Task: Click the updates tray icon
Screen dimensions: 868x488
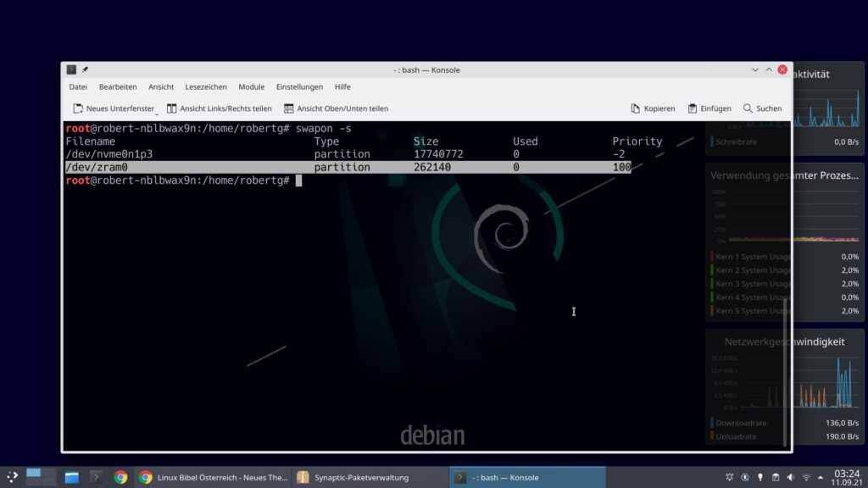Action: click(745, 477)
